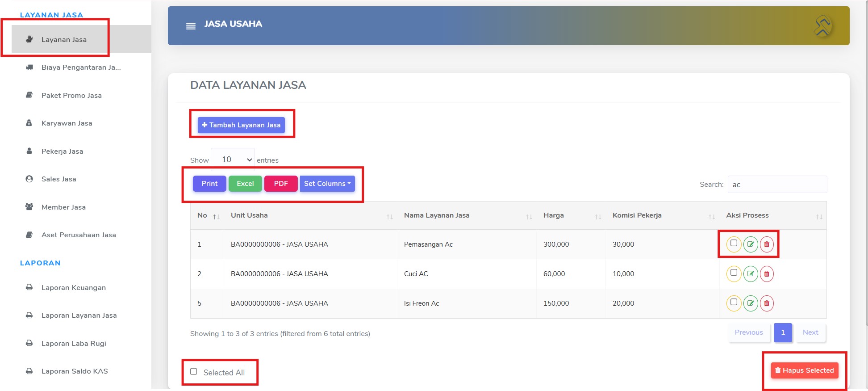
Task: Tick the checkbox for Cuci AC row
Action: click(x=734, y=273)
